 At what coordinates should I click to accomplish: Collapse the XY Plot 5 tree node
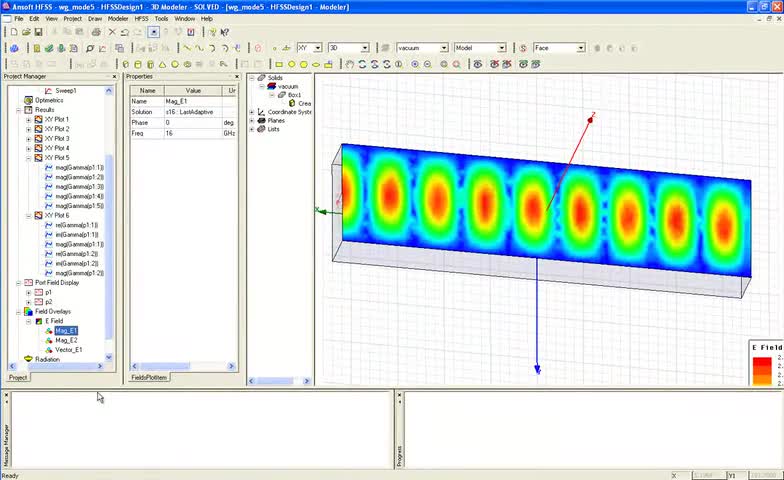coord(28,158)
